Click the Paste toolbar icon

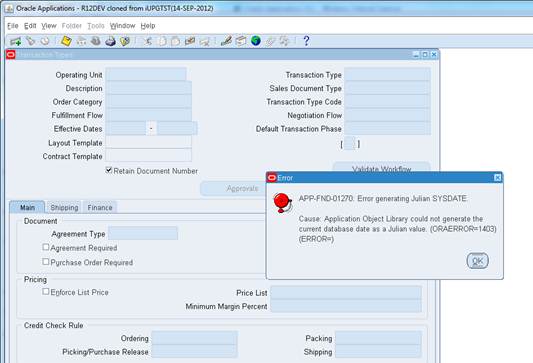[x=175, y=41]
